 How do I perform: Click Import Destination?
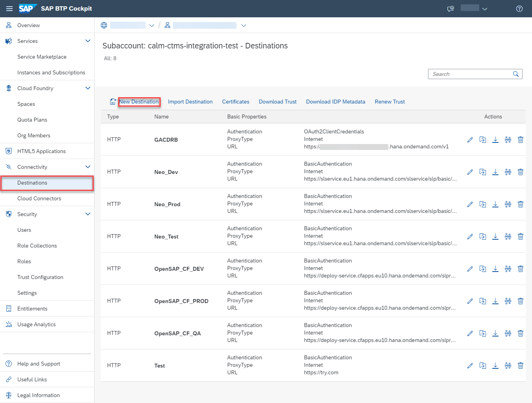click(190, 102)
